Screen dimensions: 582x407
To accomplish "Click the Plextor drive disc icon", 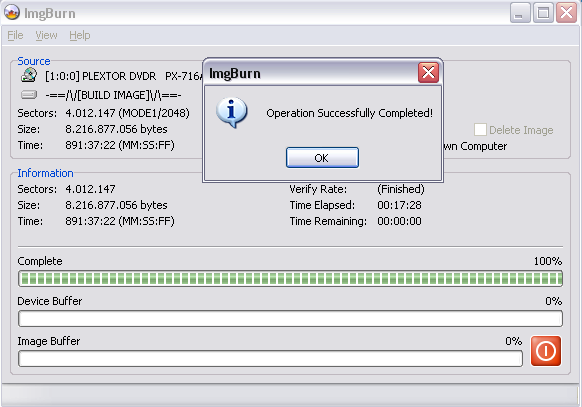I will coord(29,75).
